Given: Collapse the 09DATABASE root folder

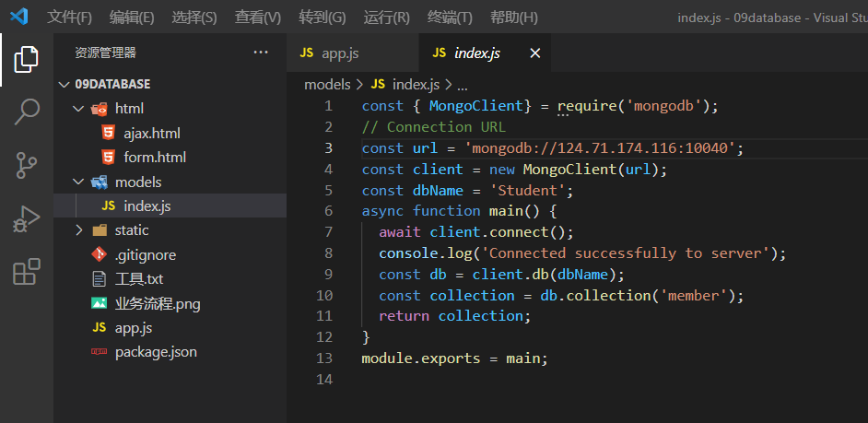Looking at the screenshot, I should click(x=64, y=84).
